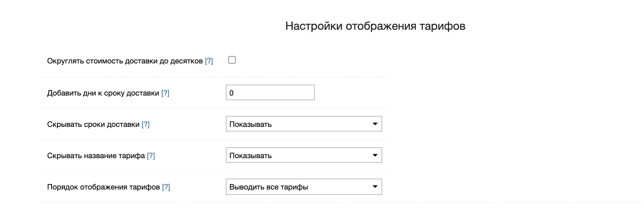Click the 'Скрывать название тарифа' label text
The image size is (644, 213).
[96, 156]
